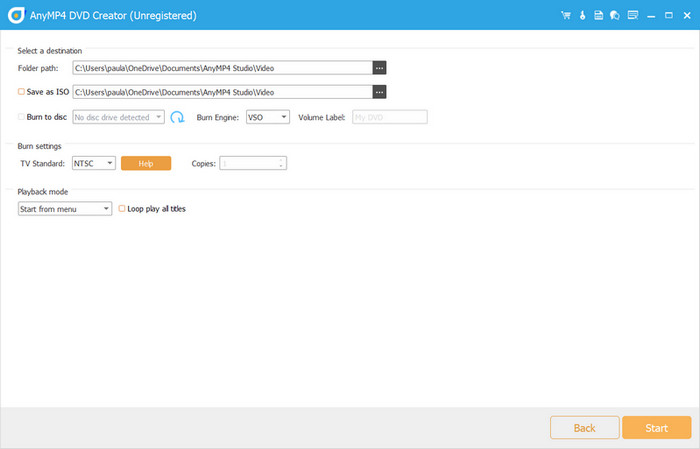Screen dimensions: 700x449
Task: Enable Loop play all titles
Action: tap(121, 208)
